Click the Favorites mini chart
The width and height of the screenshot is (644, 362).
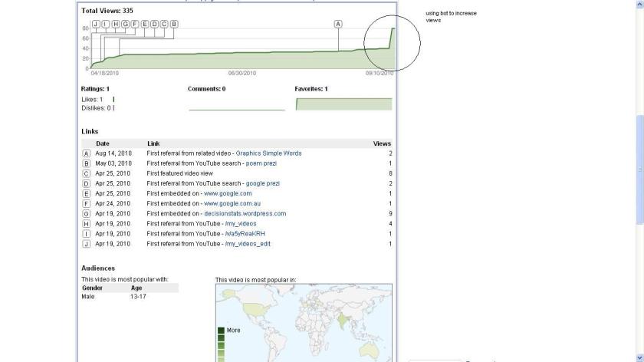point(343,104)
